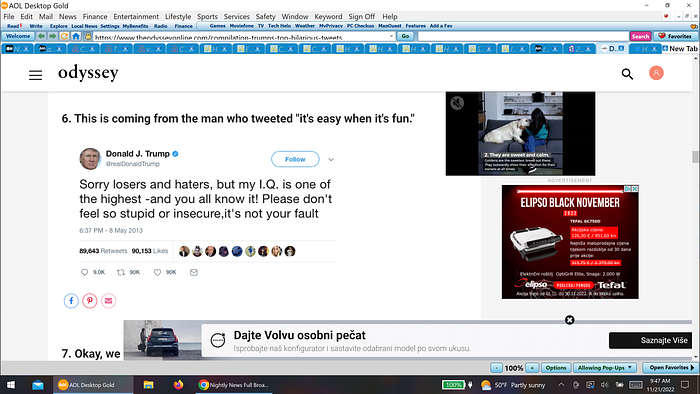Click the Options button in status bar
This screenshot has height=394, width=700.
click(556, 368)
